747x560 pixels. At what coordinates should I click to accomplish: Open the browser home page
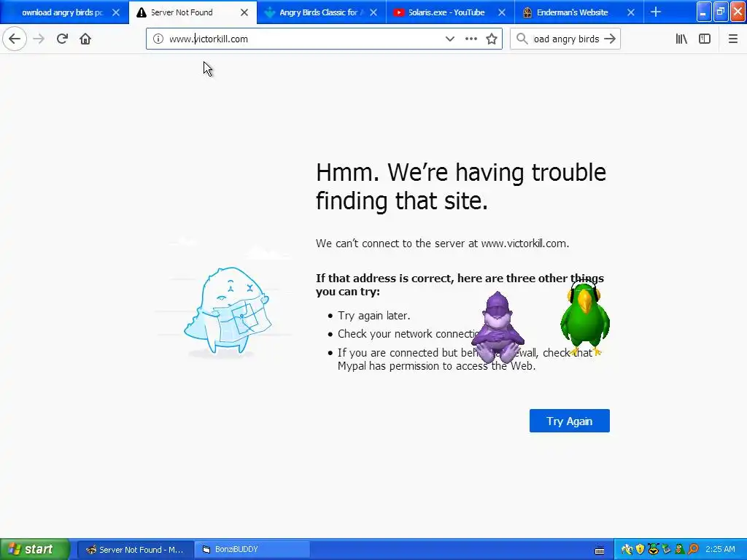85,39
